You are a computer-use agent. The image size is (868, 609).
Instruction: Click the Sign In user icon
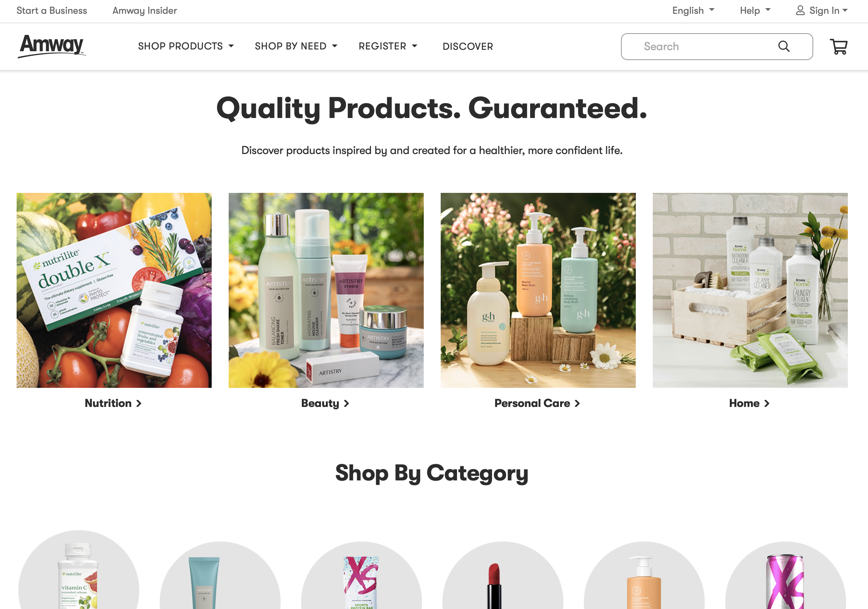[x=800, y=11]
